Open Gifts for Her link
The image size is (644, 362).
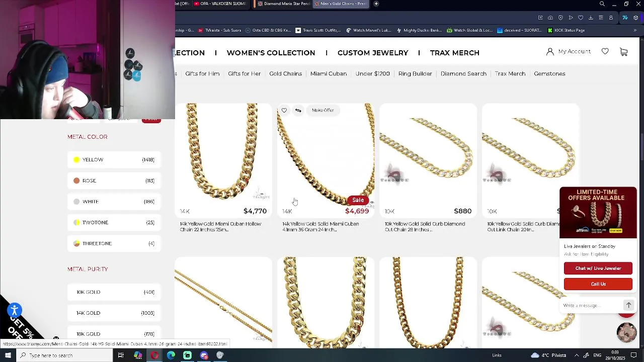click(244, 74)
